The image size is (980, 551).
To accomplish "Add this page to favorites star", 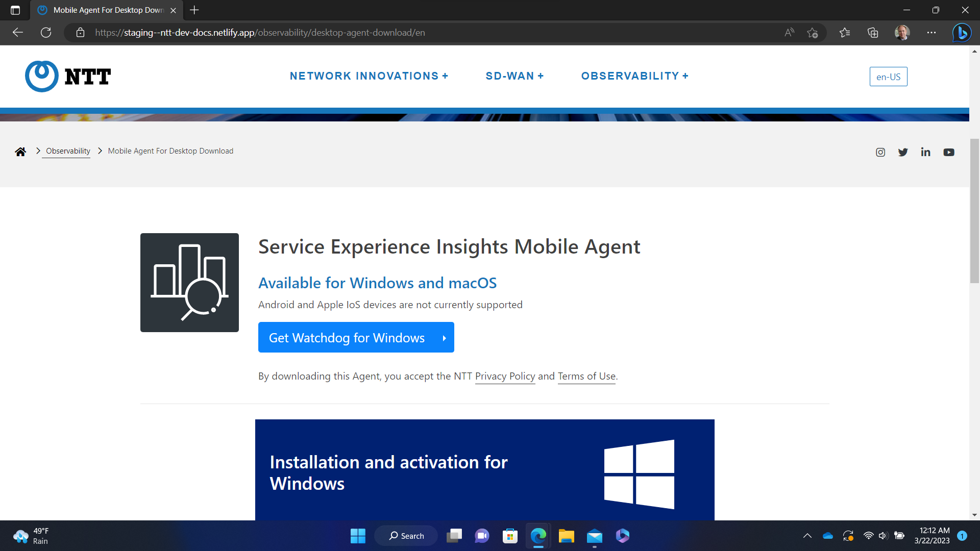I will (x=813, y=33).
